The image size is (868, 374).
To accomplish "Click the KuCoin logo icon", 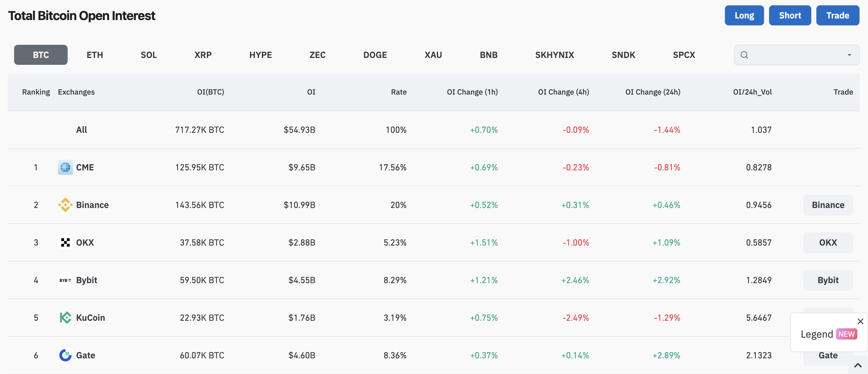I will tap(65, 318).
